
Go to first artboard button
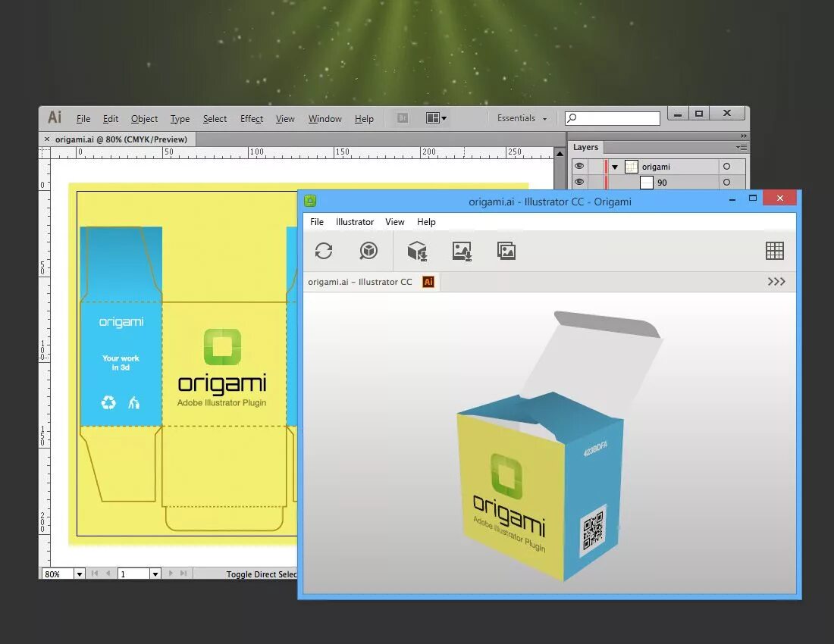(95, 574)
